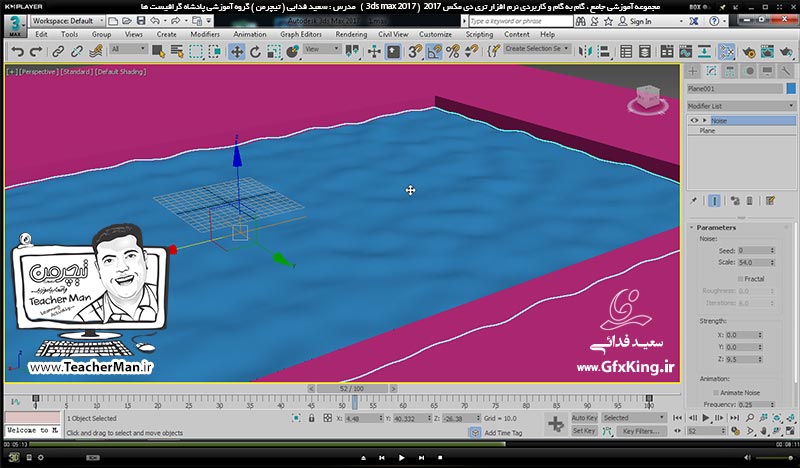
Task: Open the Rendered Frame Window icon
Action: click(767, 51)
